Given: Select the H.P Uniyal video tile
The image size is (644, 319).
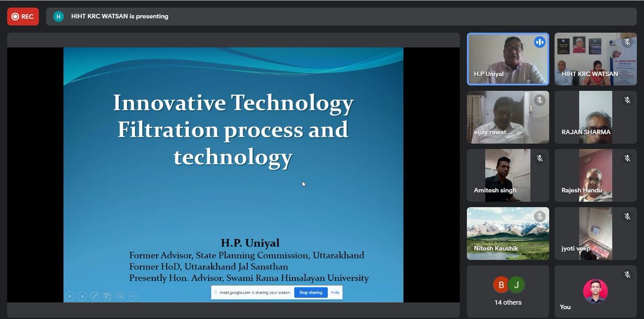Looking at the screenshot, I should tap(508, 59).
